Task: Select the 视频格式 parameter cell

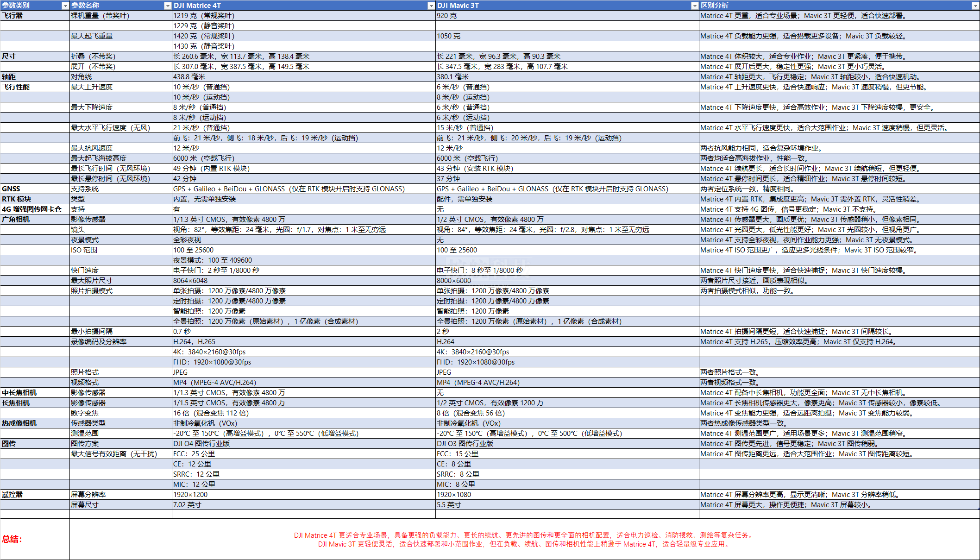Action: [120, 383]
